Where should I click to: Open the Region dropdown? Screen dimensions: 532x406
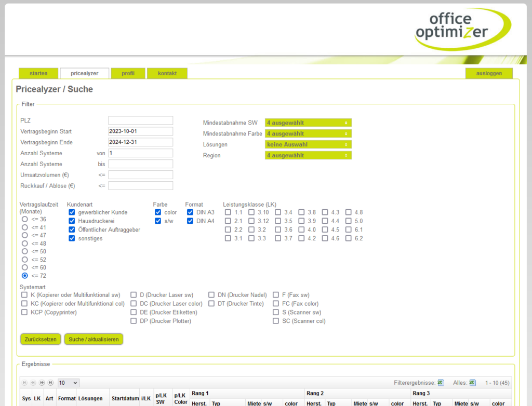308,156
